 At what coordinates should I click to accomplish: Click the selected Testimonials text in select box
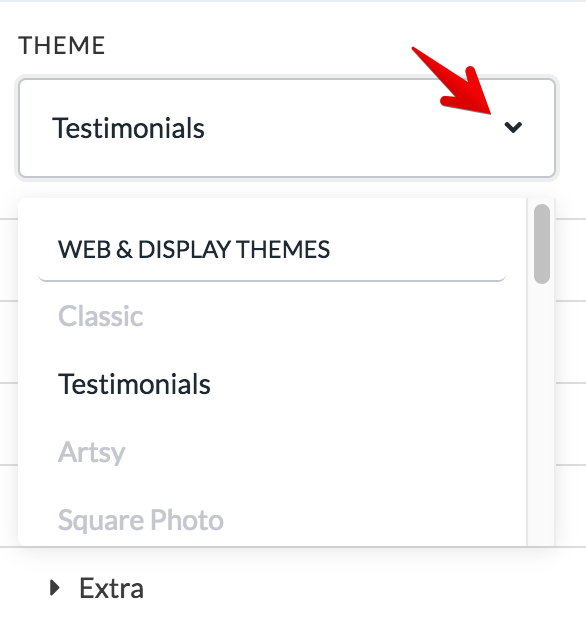click(x=128, y=128)
